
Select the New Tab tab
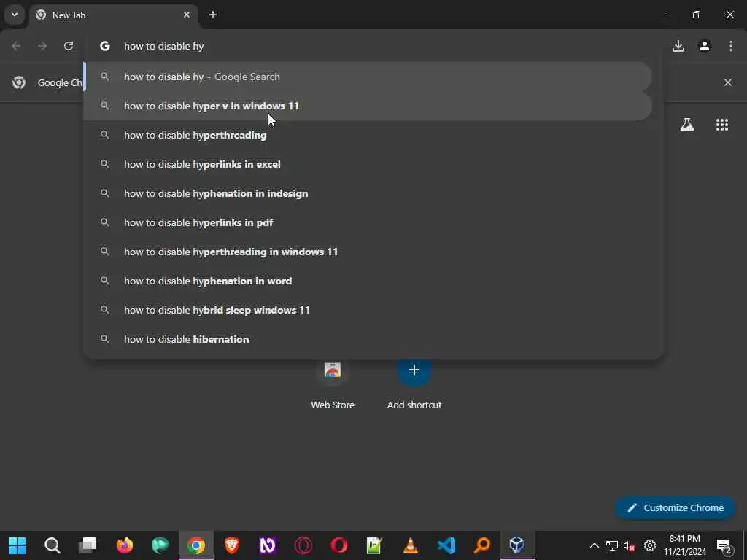[x=113, y=15]
